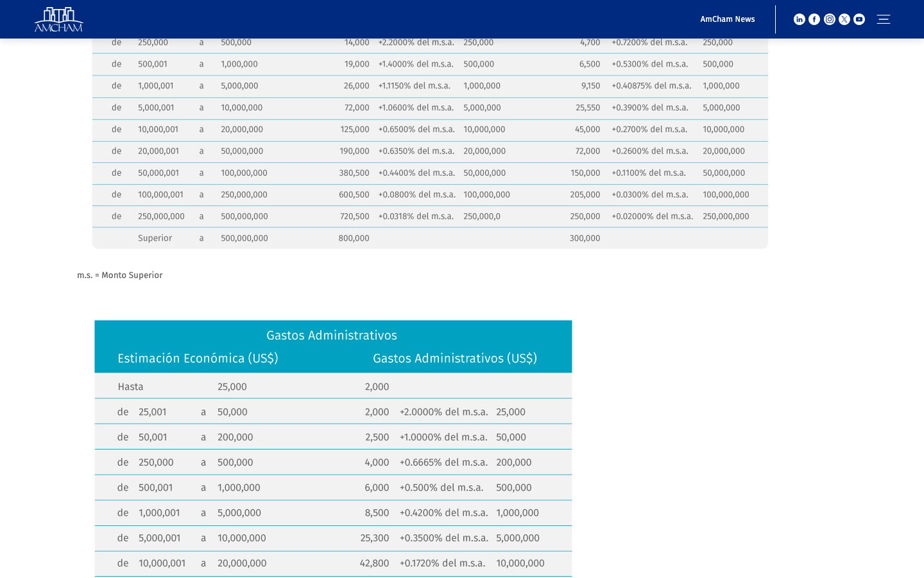Screen dimensions: 924x578
Task: Click the 'Gastos Administrativos (US$)' column header
Action: click(455, 358)
